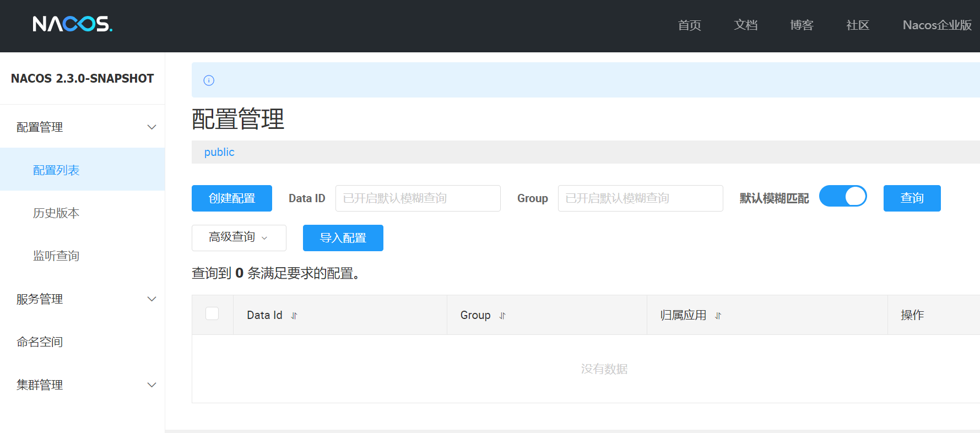Screen dimensions: 980x433
Task: Click the info icon in the blue banner
Action: tap(209, 80)
